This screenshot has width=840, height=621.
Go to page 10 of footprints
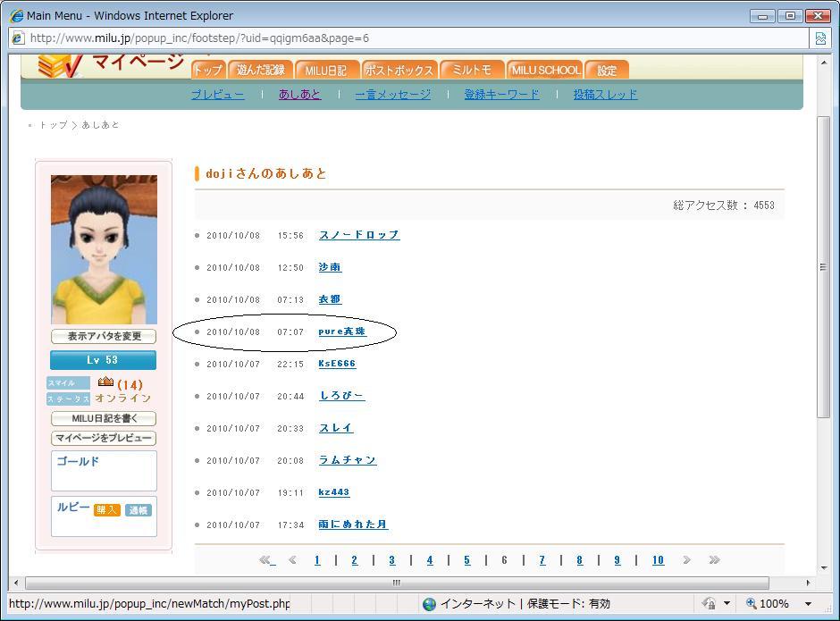[658, 560]
